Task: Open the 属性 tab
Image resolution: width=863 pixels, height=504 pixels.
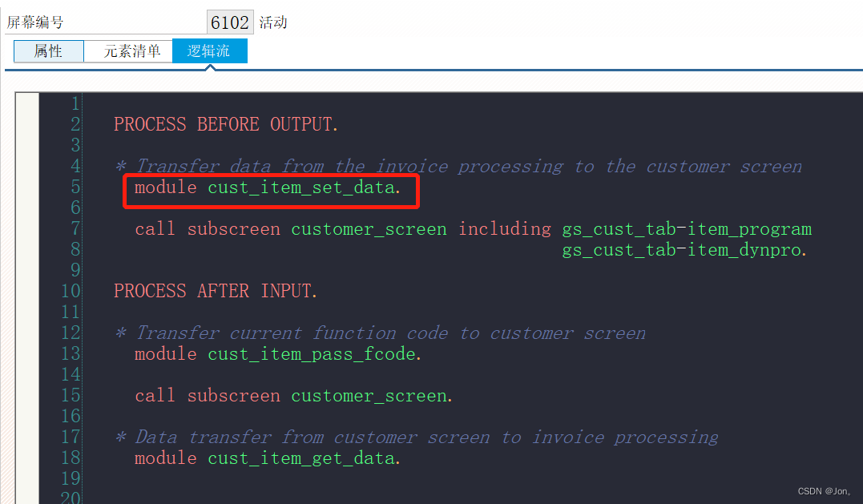Action: tap(48, 51)
